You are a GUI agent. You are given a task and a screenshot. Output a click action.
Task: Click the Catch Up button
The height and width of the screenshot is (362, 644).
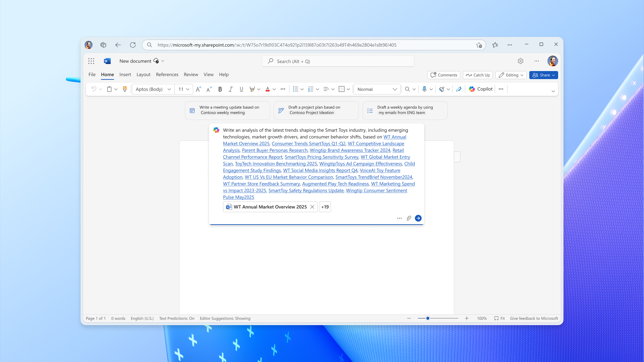coord(478,75)
